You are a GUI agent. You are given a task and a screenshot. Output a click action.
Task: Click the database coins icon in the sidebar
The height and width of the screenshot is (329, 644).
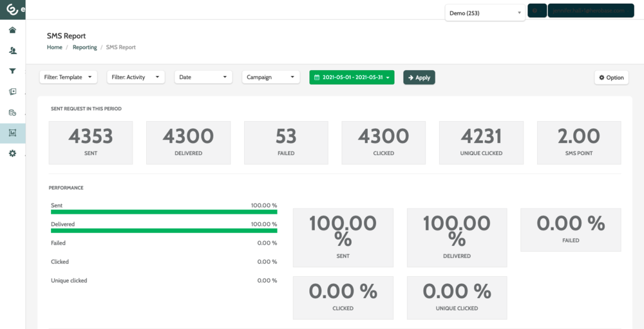pyautogui.click(x=12, y=113)
